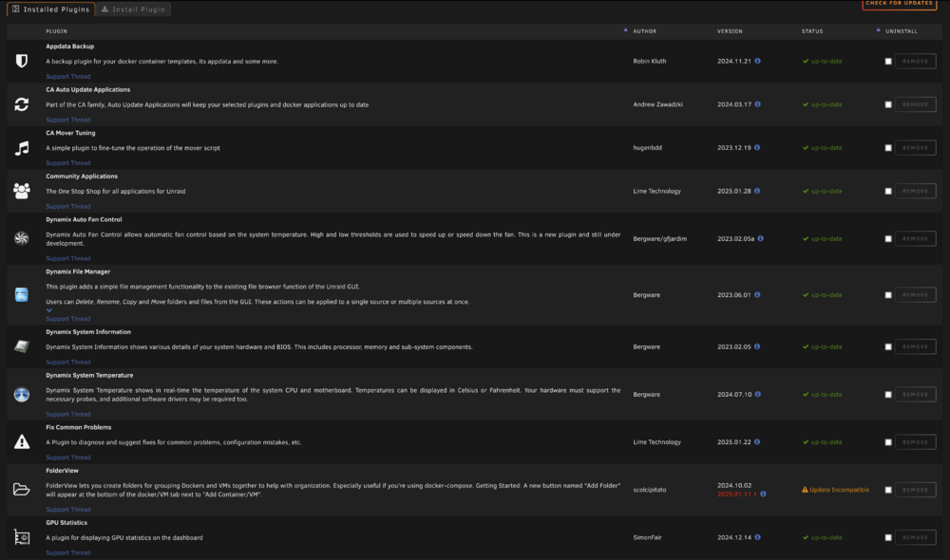
Task: Tick the uninstall checkbox for GPU Statistics
Action: [x=888, y=537]
